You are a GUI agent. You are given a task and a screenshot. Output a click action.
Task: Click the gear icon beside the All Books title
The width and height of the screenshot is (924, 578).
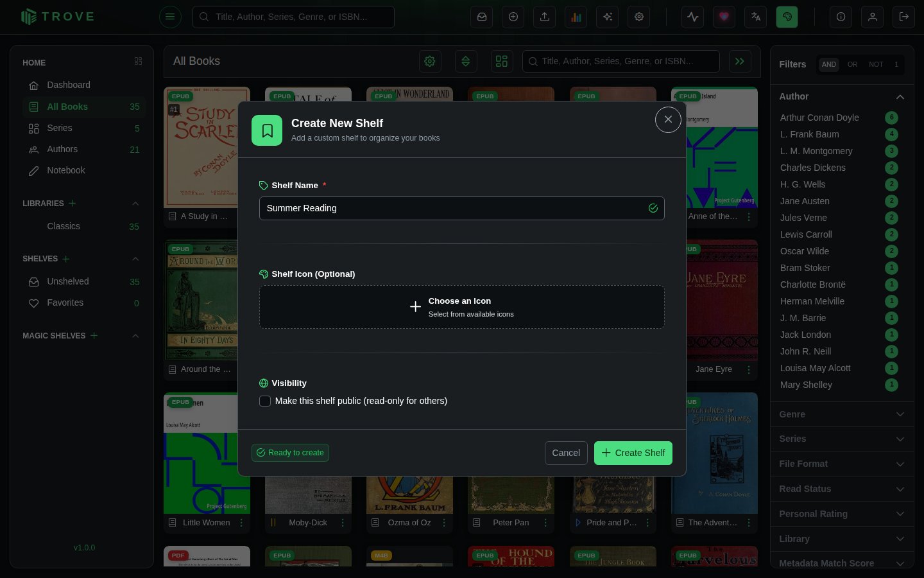(x=430, y=61)
